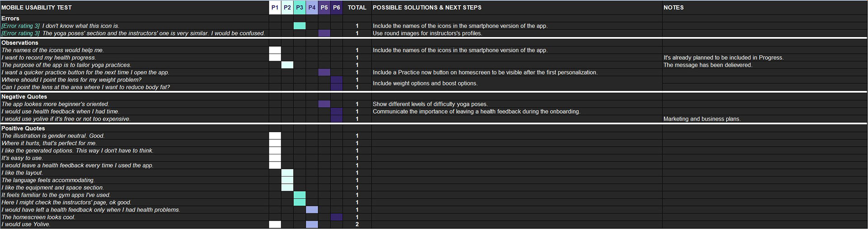Select the total value 2 for "I would use Yolive."
The image size is (868, 229).
pos(357,224)
